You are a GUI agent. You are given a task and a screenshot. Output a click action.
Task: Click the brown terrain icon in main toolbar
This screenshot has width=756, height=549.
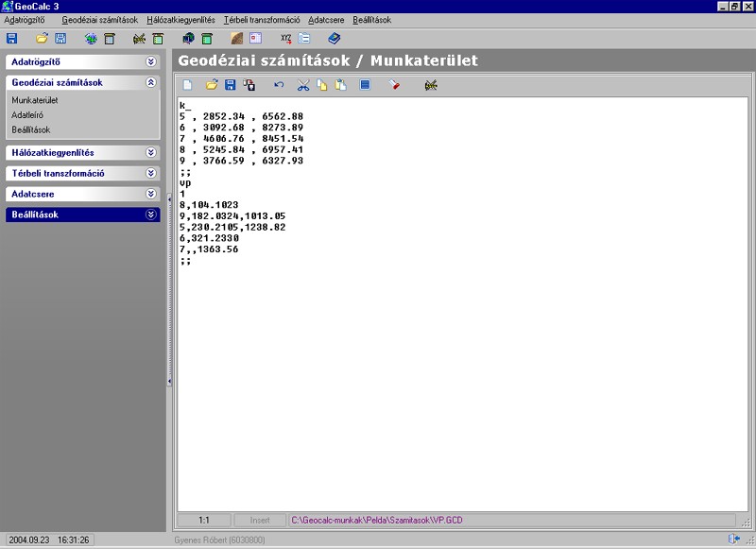pyautogui.click(x=237, y=39)
